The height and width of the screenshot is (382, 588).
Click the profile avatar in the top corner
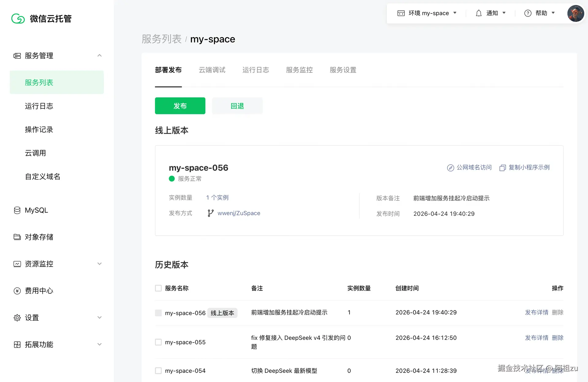coord(576,13)
